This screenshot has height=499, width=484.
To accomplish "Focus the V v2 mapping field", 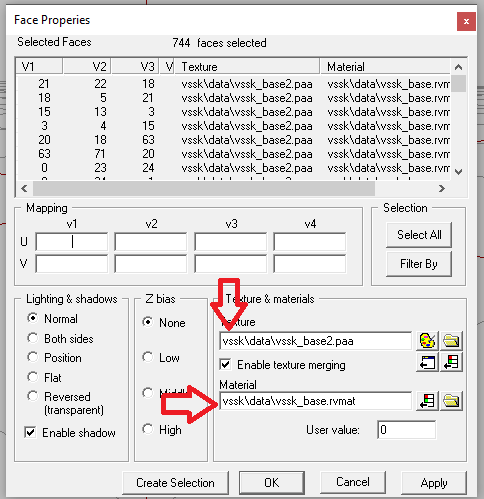I will [151, 264].
